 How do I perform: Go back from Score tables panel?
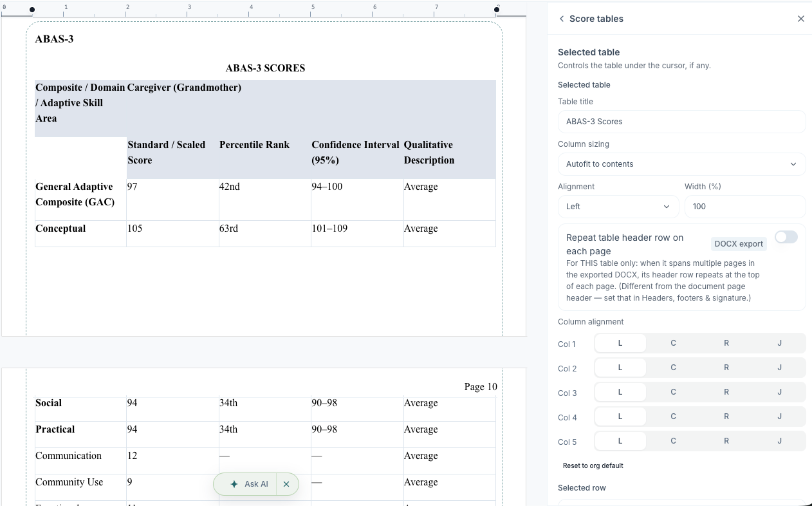point(562,19)
